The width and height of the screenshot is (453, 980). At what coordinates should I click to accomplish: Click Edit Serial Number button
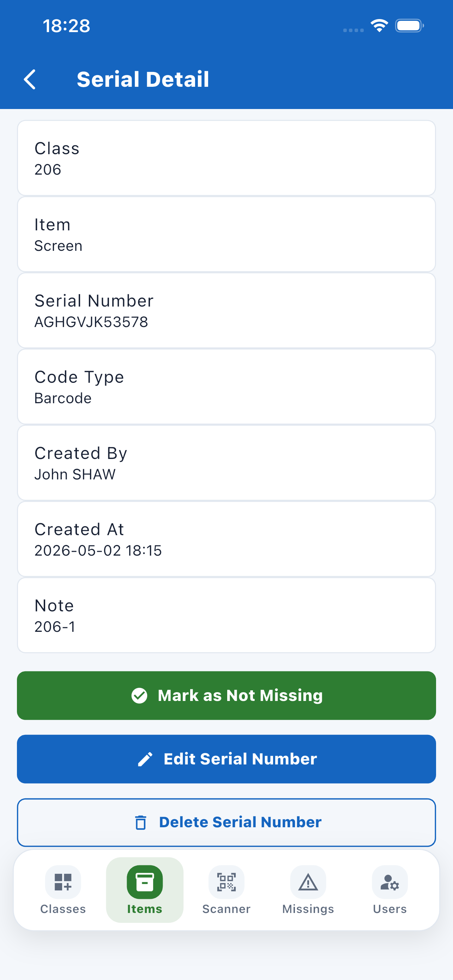pyautogui.click(x=226, y=759)
